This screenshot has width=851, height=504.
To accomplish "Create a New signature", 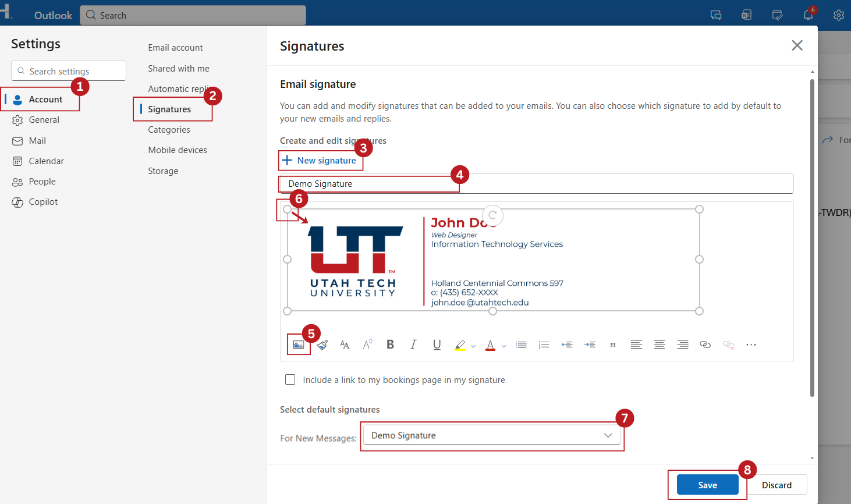I will pyautogui.click(x=320, y=160).
